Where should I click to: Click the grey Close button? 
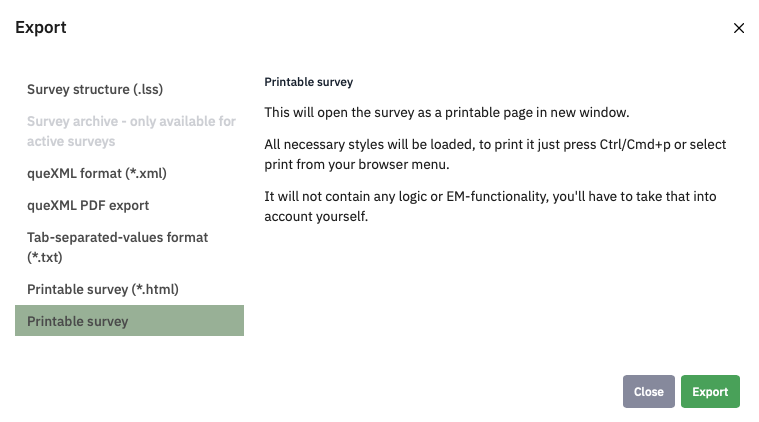point(648,392)
